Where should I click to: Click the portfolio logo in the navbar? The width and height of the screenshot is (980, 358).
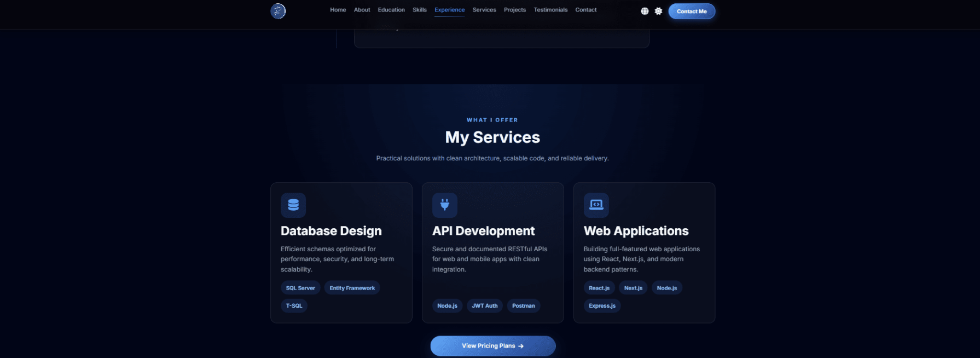point(278,11)
